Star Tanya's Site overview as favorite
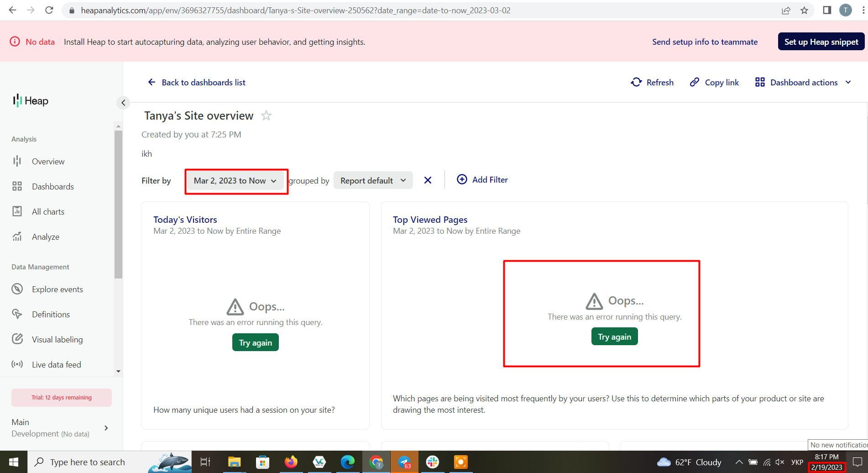 [x=266, y=116]
